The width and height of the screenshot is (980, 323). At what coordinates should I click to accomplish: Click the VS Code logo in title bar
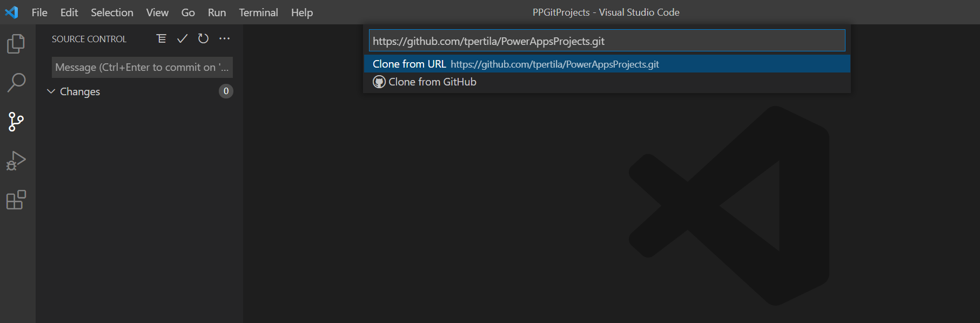pyautogui.click(x=11, y=12)
